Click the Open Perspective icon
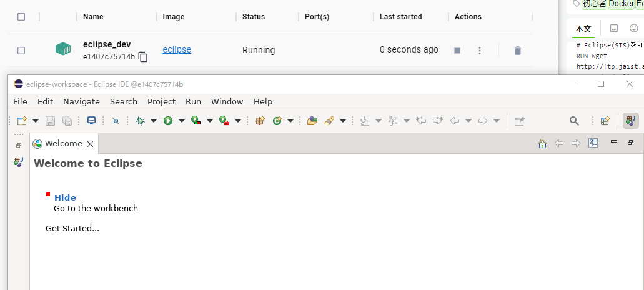The width and height of the screenshot is (644, 290). 605,121
